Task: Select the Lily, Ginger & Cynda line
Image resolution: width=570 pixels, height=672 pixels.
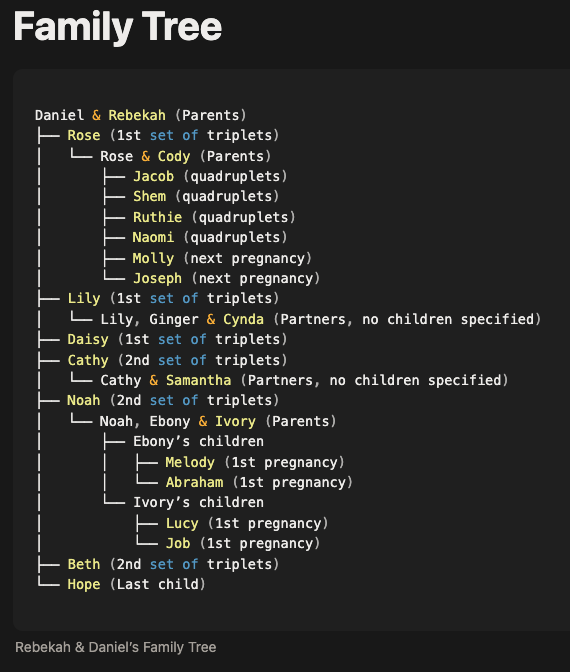Action: [x=321, y=319]
